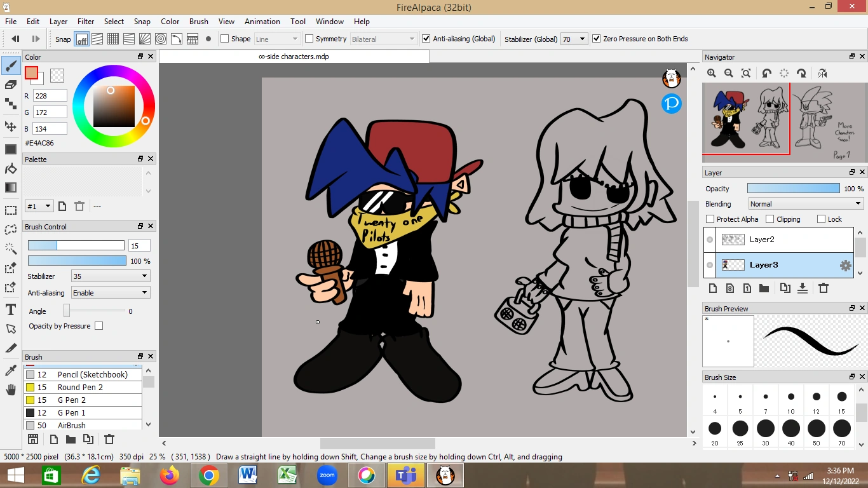This screenshot has height=488, width=868.
Task: Open the Blending mode dropdown showing Normal
Action: point(805,203)
